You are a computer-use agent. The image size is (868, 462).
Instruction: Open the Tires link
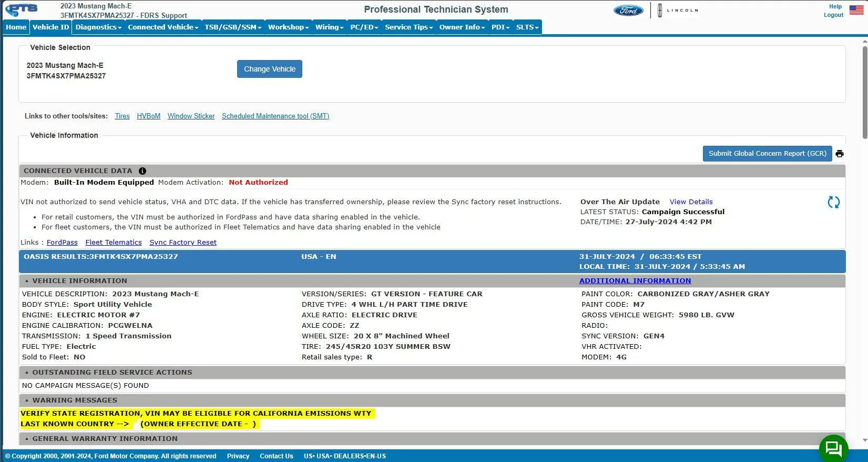pos(122,116)
